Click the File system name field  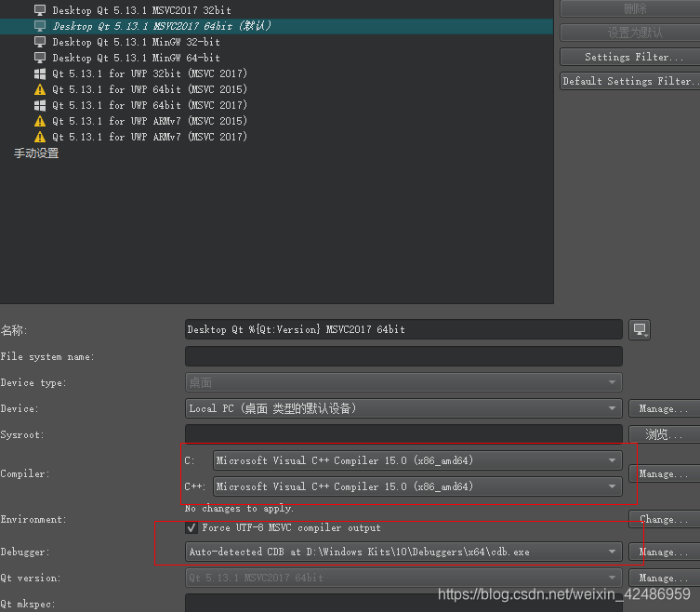pos(403,356)
